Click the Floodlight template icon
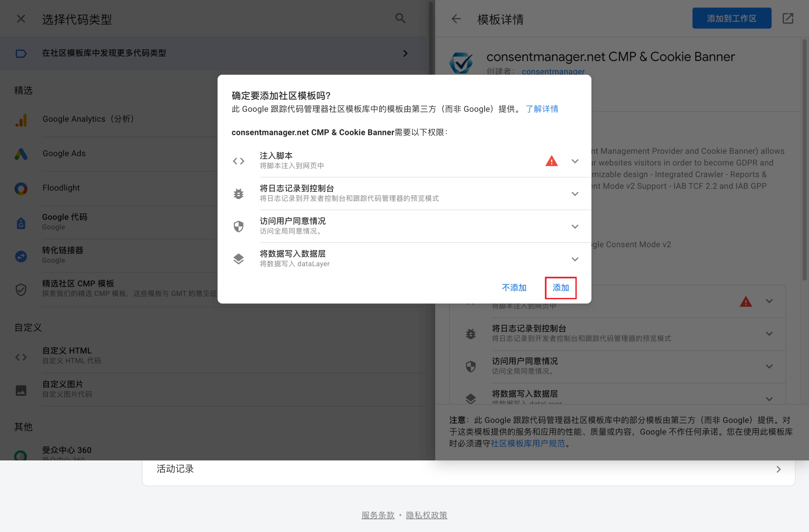The image size is (809, 532). [21, 189]
